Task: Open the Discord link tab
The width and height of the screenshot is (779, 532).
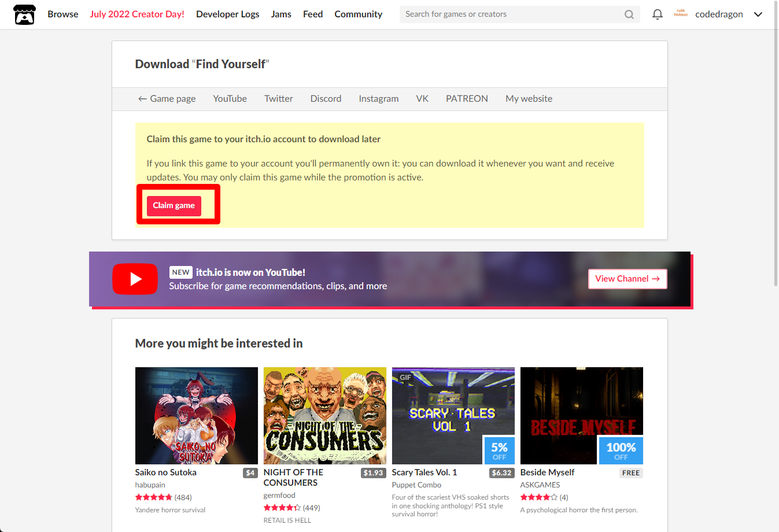Action: [326, 99]
